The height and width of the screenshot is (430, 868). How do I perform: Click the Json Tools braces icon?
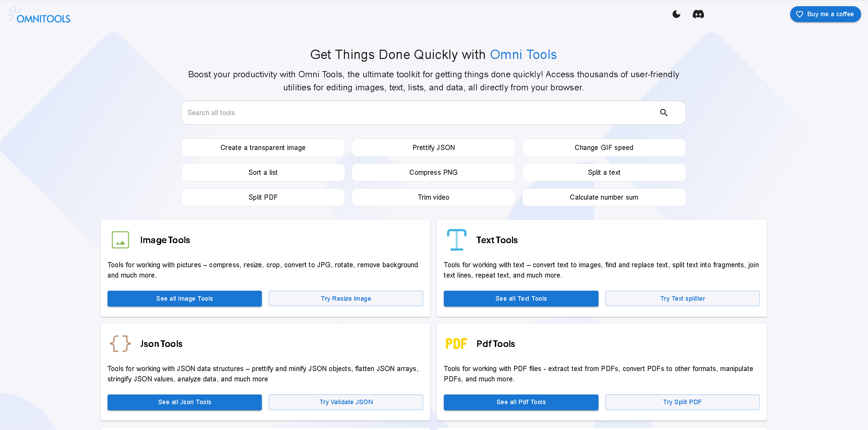(120, 344)
